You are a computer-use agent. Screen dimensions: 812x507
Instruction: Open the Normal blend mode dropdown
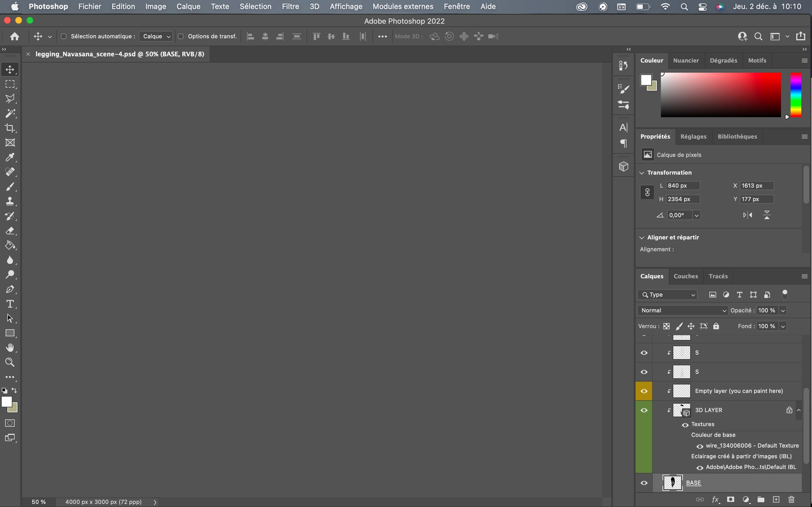683,310
